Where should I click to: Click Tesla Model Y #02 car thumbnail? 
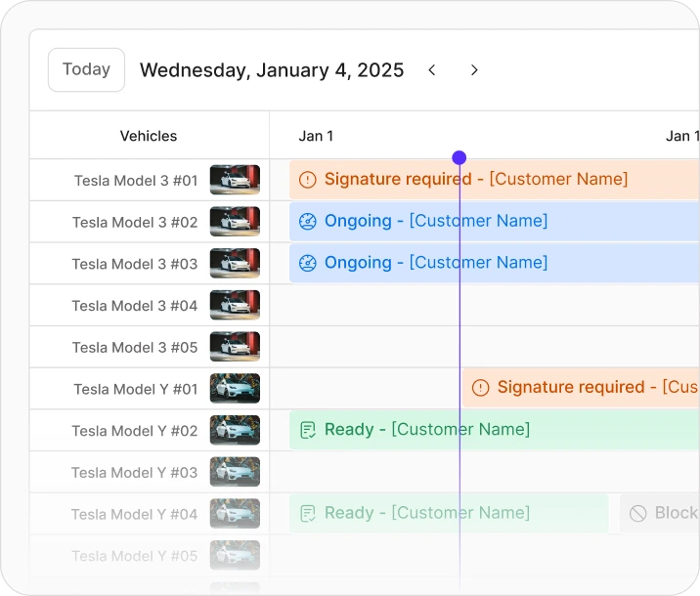point(235,430)
